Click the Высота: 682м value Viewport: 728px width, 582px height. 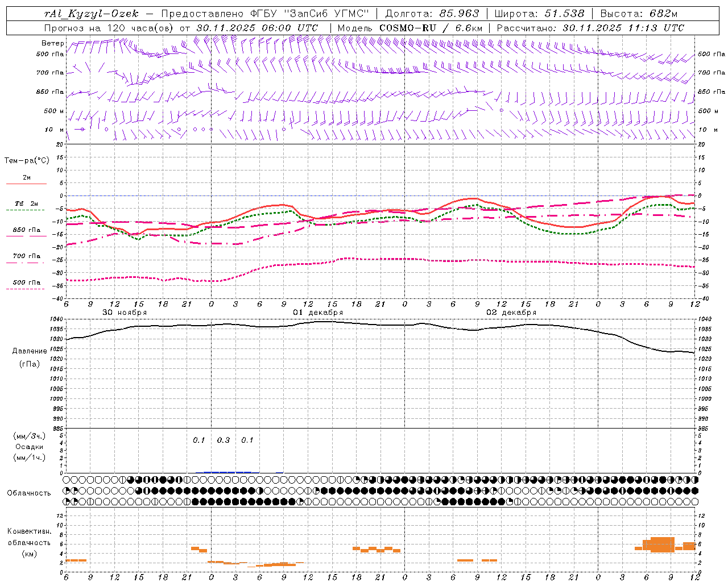click(639, 14)
